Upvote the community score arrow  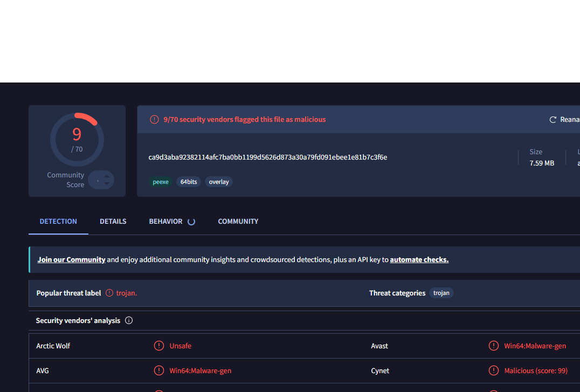click(107, 176)
